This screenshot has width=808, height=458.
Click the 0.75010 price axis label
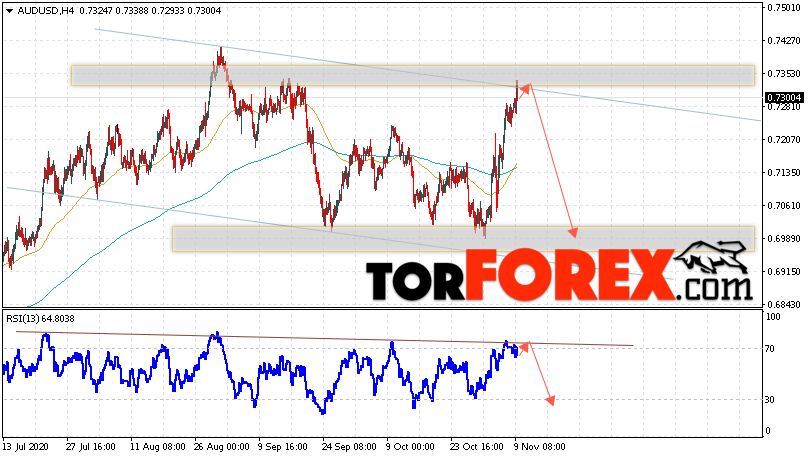tap(784, 8)
